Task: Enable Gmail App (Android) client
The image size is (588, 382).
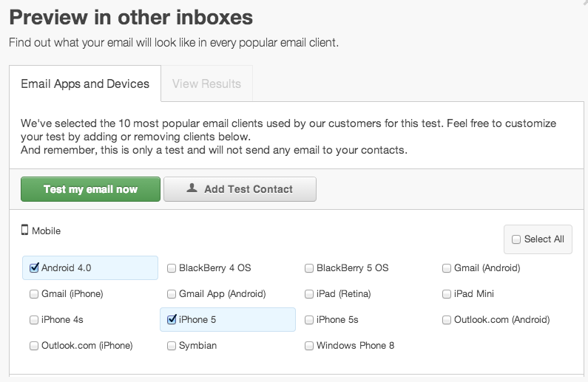Action: pos(172,294)
